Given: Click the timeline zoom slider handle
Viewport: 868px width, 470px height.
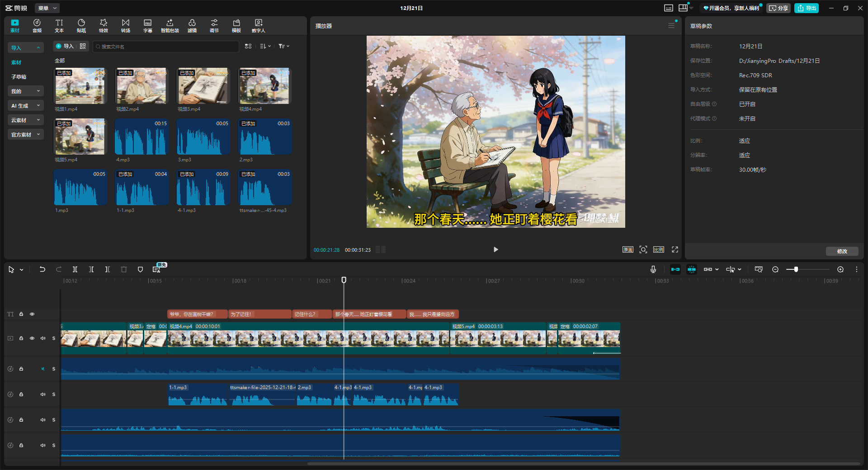Looking at the screenshot, I should pos(796,269).
